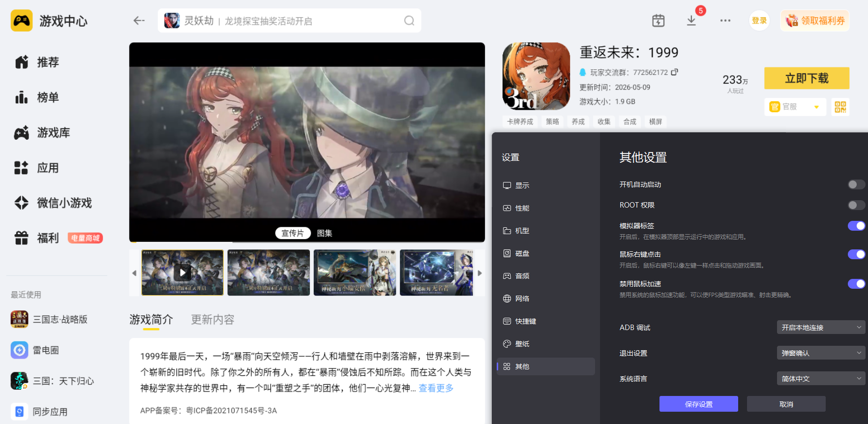Launch 雷电圈 from recent list
Image resolution: width=868 pixels, height=424 pixels.
35,350
